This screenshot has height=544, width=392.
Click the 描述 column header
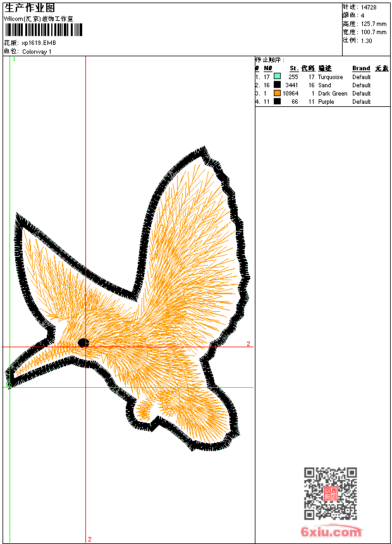tap(325, 68)
